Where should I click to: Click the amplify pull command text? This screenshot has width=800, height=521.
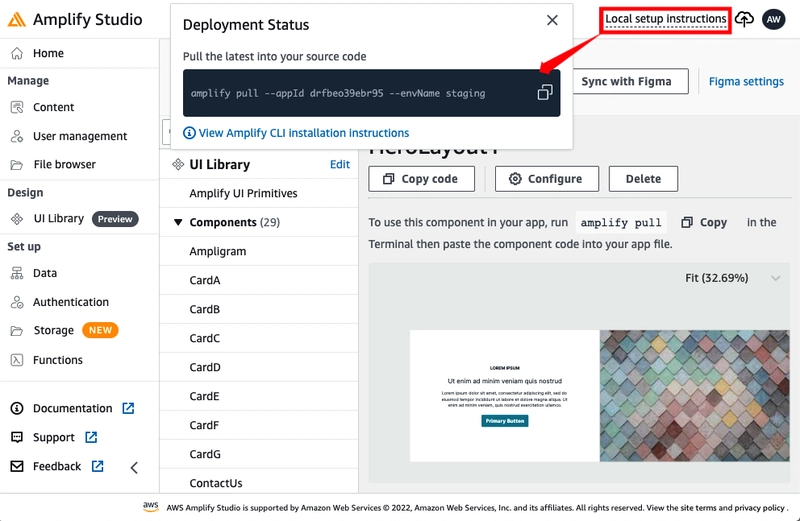(338, 93)
